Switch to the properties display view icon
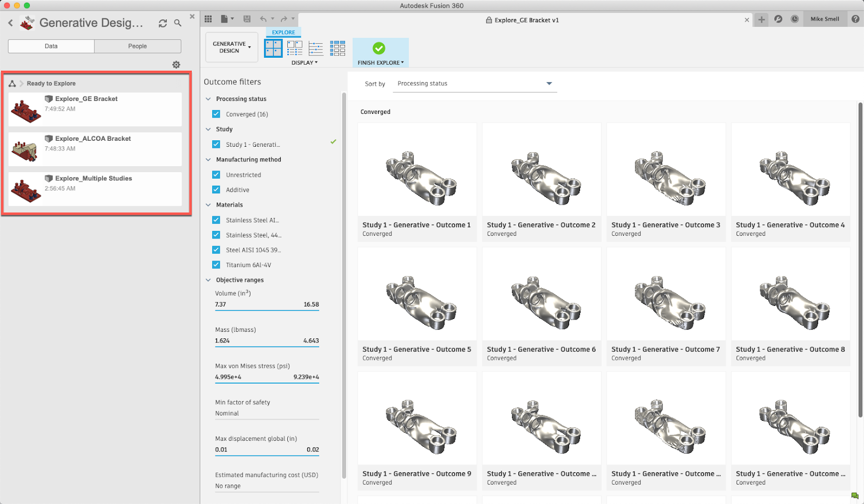The image size is (864, 504). point(295,49)
